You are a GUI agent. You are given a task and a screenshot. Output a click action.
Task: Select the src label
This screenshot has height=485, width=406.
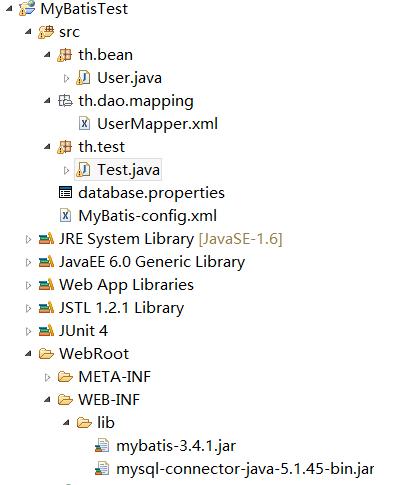click(x=69, y=32)
